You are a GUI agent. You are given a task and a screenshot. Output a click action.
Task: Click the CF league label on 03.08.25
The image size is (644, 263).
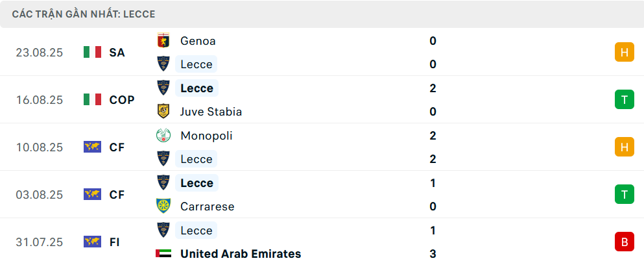click(117, 195)
